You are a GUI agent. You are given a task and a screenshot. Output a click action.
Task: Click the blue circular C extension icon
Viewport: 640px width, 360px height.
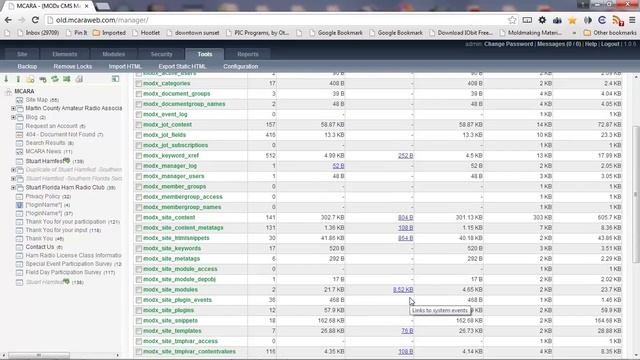[x=602, y=20]
